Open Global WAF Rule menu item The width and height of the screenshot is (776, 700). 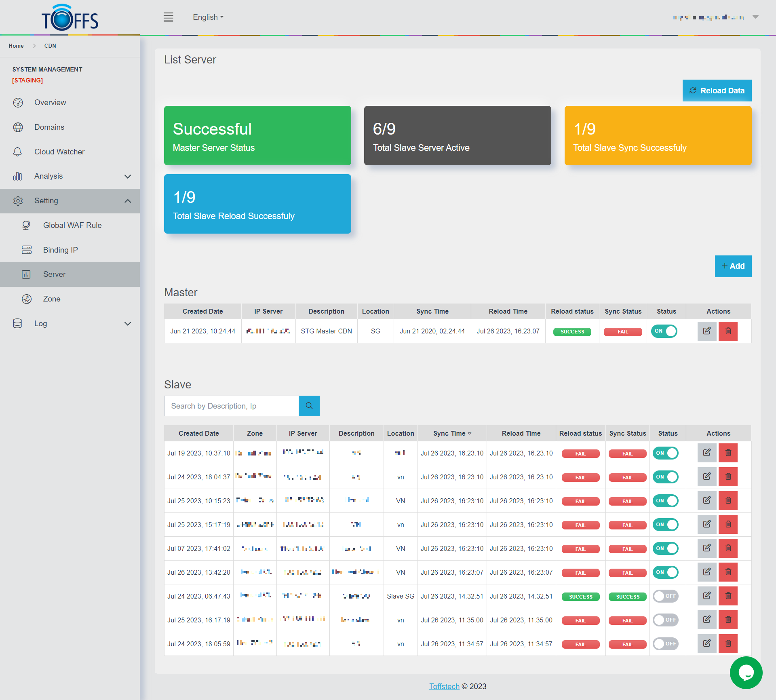coord(72,225)
